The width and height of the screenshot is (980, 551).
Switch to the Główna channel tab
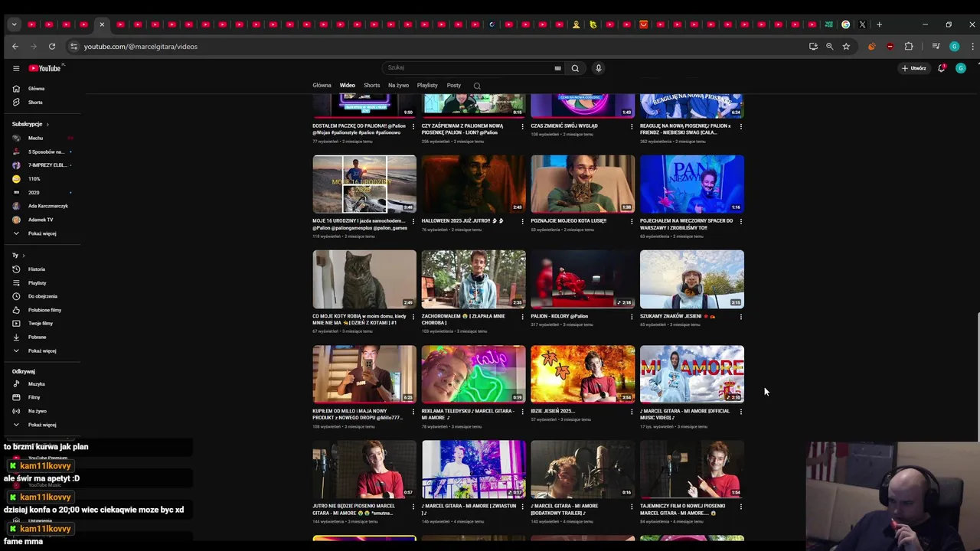tap(322, 86)
